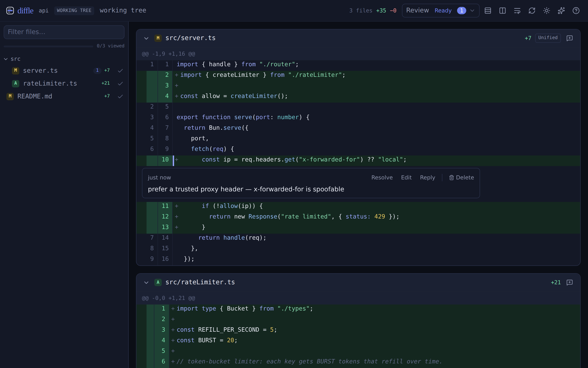The image size is (588, 368).
Task: Click the comment count badge on server.ts
Action: tap(97, 70)
